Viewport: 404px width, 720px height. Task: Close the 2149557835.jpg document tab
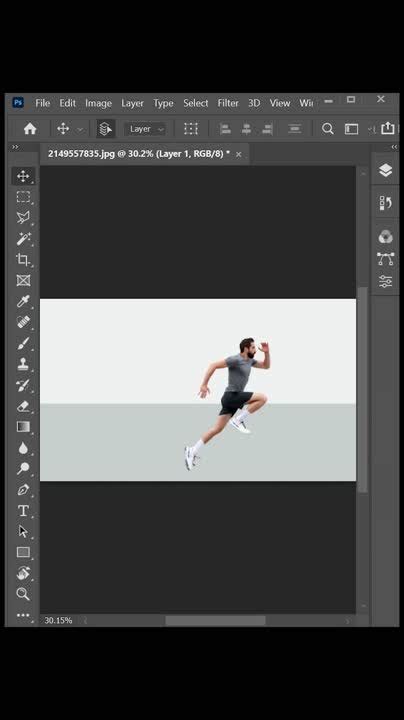coord(238,155)
